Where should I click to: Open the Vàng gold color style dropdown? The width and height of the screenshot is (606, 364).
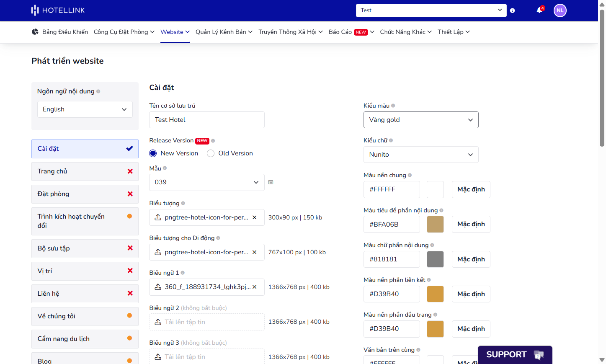pyautogui.click(x=421, y=120)
